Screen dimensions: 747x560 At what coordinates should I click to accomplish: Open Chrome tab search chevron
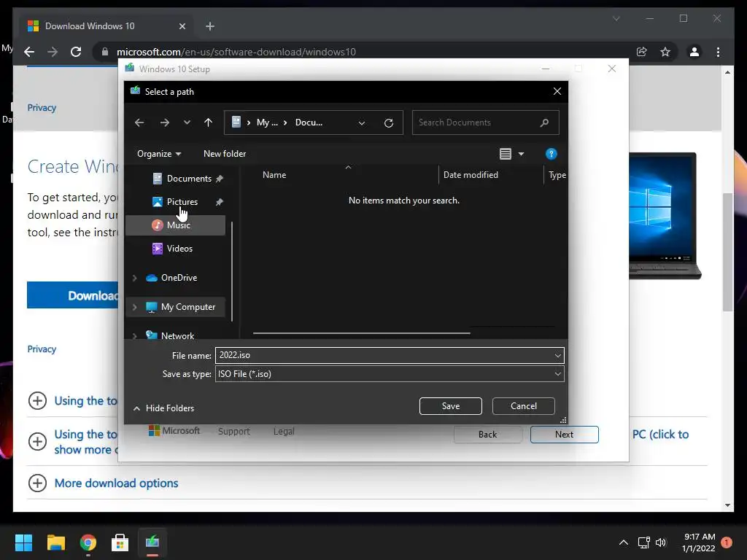[616, 18]
